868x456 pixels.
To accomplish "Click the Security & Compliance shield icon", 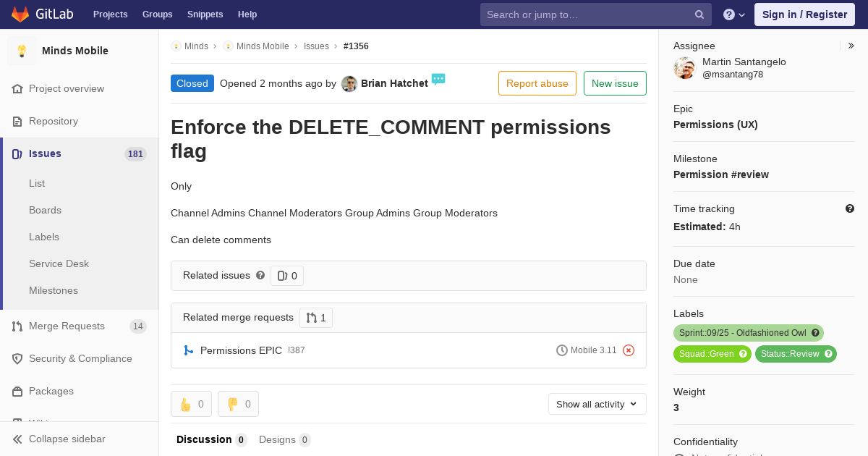I will [x=17, y=358].
